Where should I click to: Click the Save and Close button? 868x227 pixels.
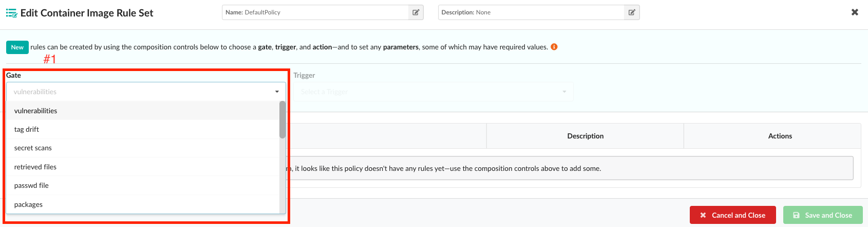tap(822, 215)
